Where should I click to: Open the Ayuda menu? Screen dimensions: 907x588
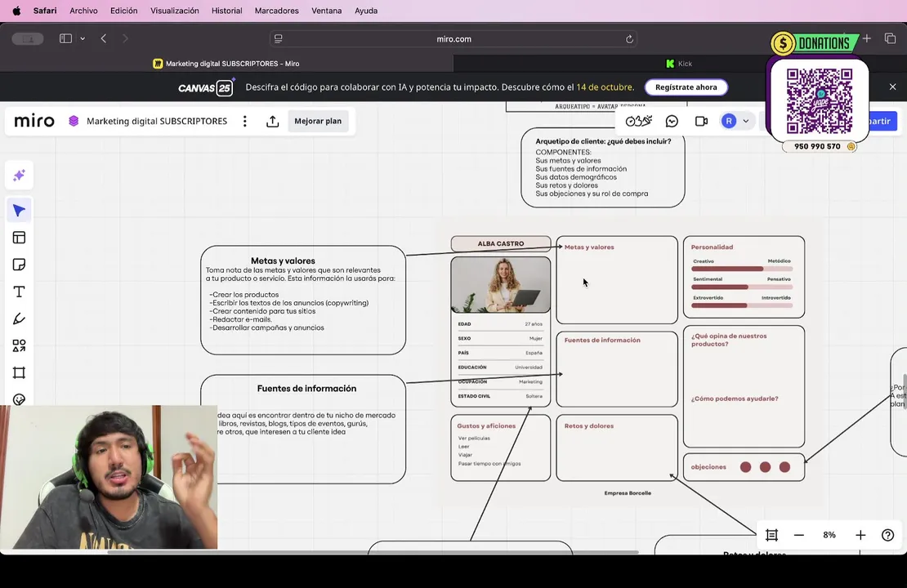click(365, 11)
